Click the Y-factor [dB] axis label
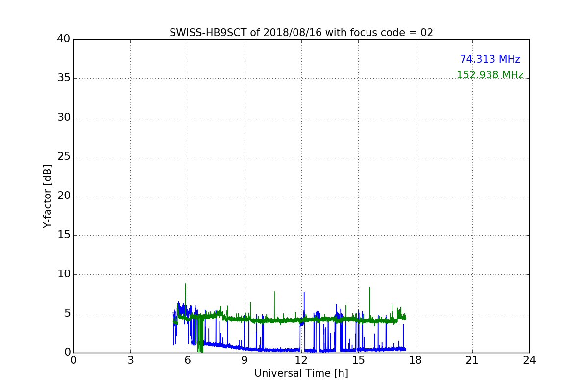 48,196
